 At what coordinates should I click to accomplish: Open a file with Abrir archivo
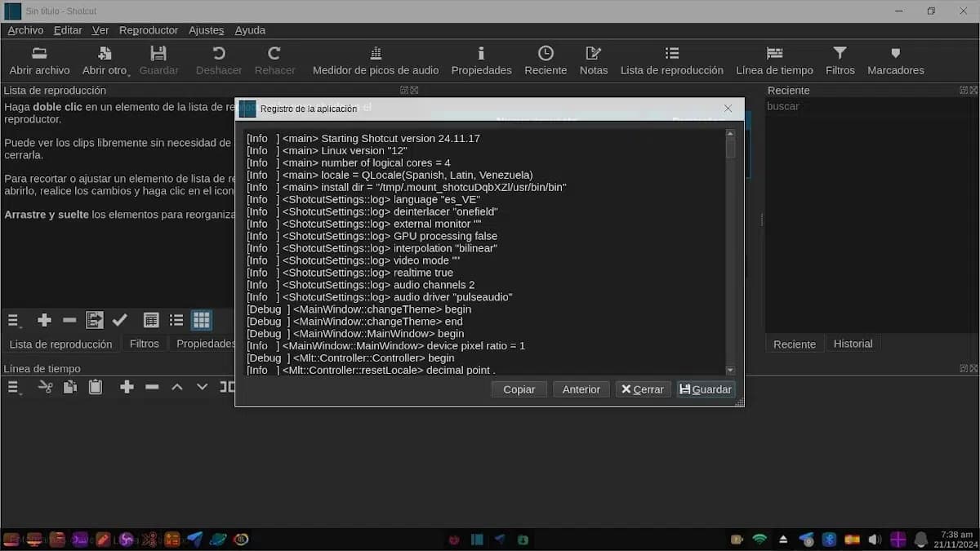39,61
